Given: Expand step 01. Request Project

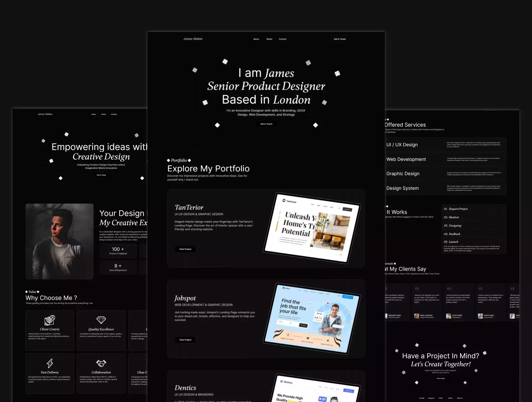Looking at the screenshot, I should point(474,209).
